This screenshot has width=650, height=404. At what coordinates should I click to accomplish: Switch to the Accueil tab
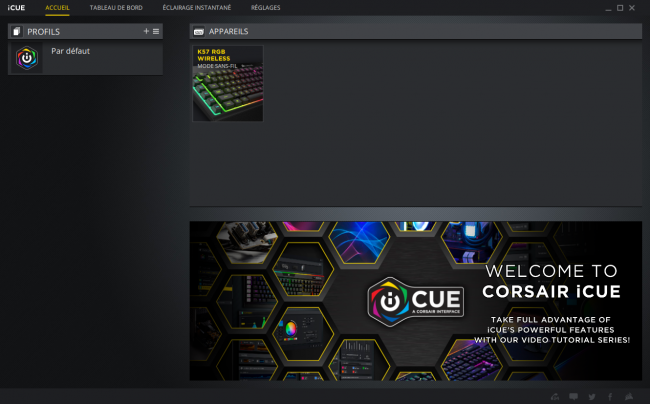tap(57, 7)
